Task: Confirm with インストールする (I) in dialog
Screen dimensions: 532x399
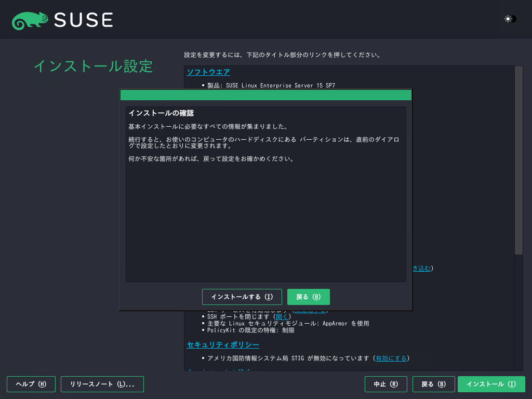Action: (242, 297)
